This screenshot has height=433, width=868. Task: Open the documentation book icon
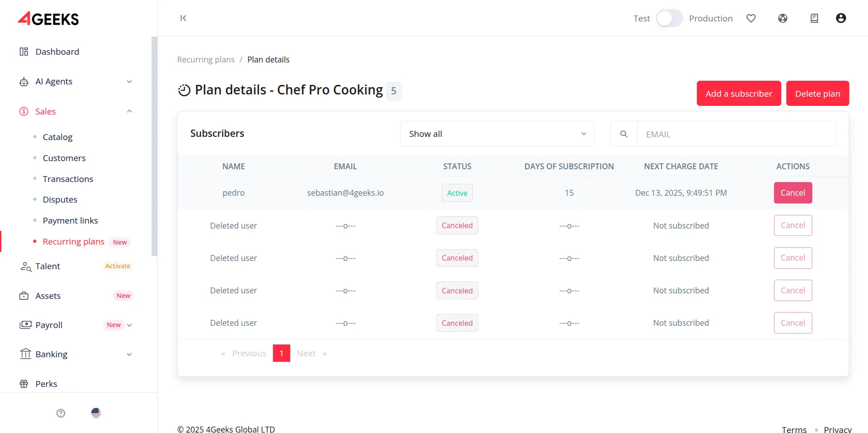[814, 18]
